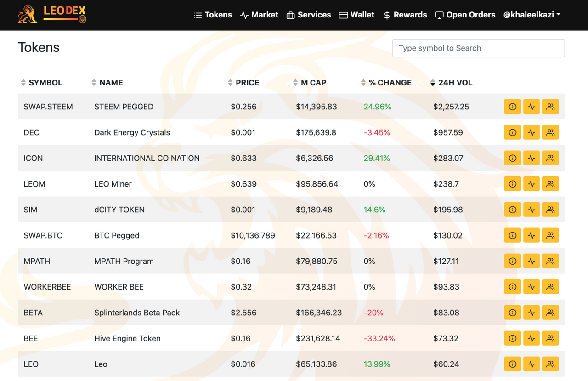Click the $2,257.25 volume value
The width and height of the screenshot is (588, 381).
tap(451, 107)
